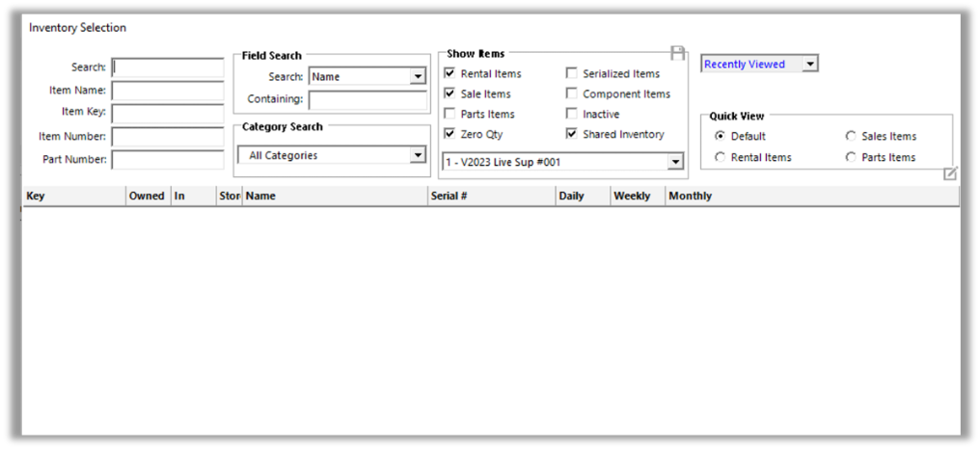The image size is (980, 449).
Task: Sort by the Key column header
Action: (75, 196)
